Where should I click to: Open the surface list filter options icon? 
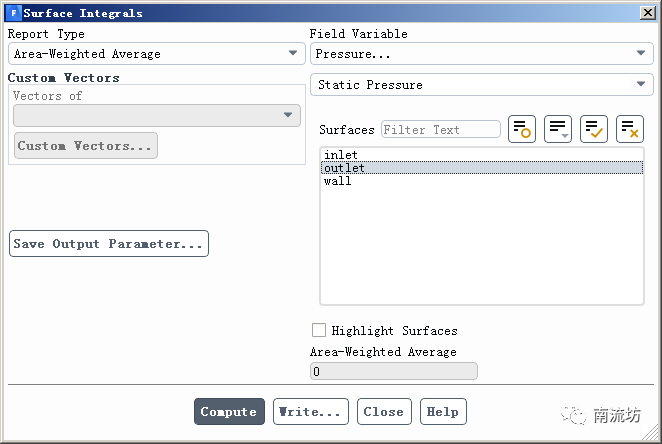coord(558,129)
